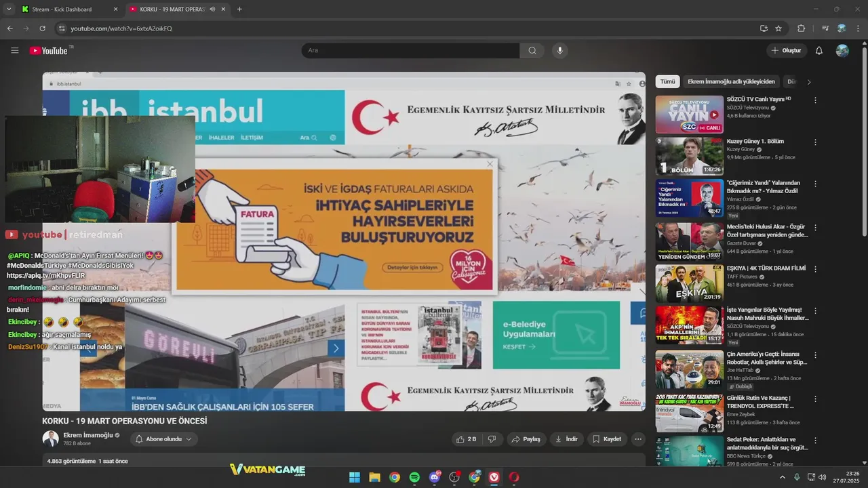The height and width of the screenshot is (488, 868).
Task: Open more actions for the video
Action: [638, 439]
